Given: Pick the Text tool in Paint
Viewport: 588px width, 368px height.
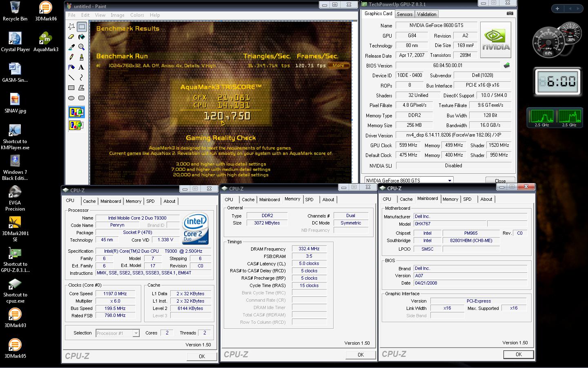Looking at the screenshot, I should (x=82, y=67).
